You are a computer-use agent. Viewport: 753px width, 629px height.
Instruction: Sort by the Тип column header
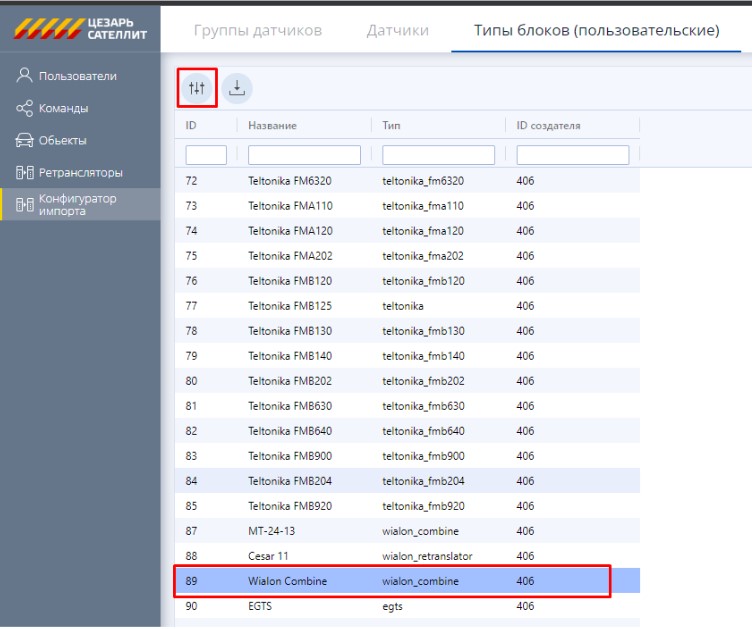tap(391, 126)
